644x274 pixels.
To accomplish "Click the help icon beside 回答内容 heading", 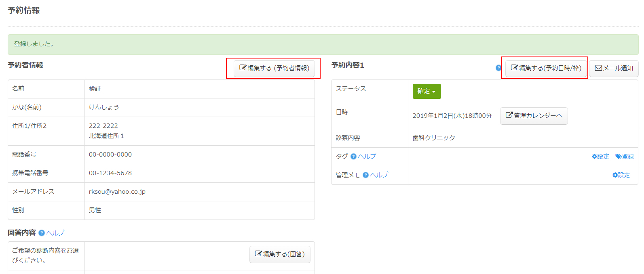I will point(41,233).
